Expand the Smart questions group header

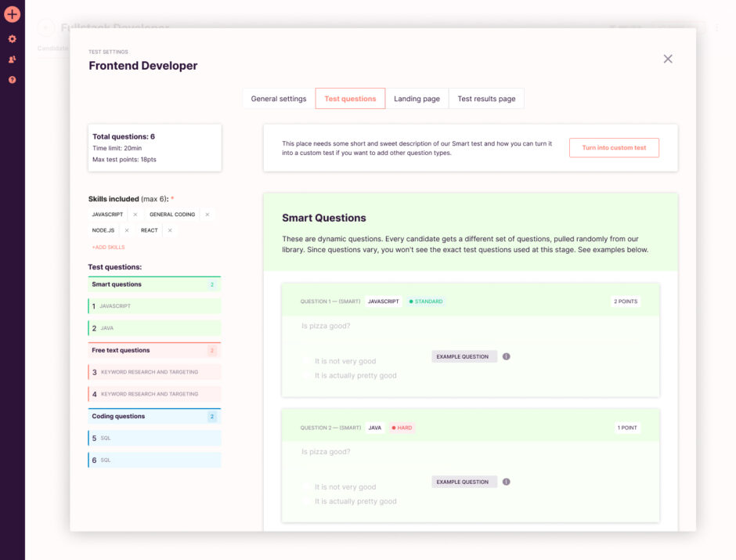pos(154,284)
